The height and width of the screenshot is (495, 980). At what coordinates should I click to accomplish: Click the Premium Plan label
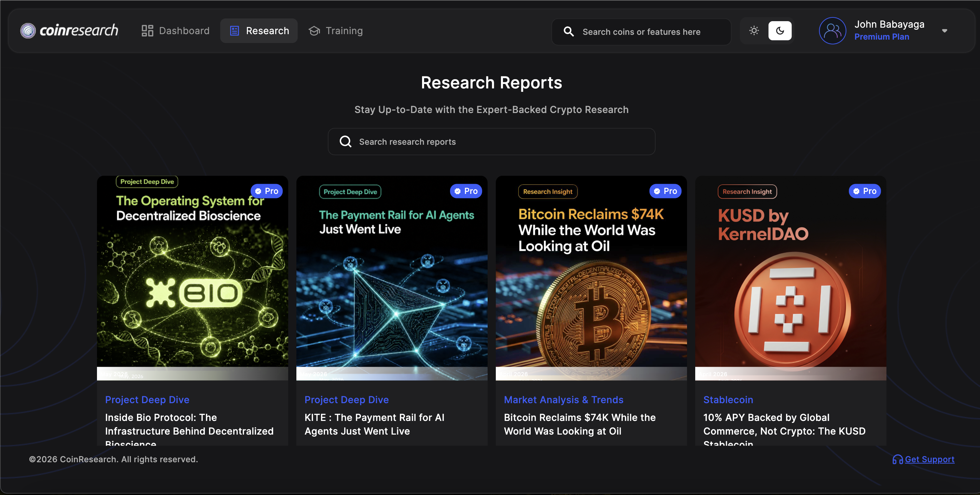pyautogui.click(x=881, y=37)
